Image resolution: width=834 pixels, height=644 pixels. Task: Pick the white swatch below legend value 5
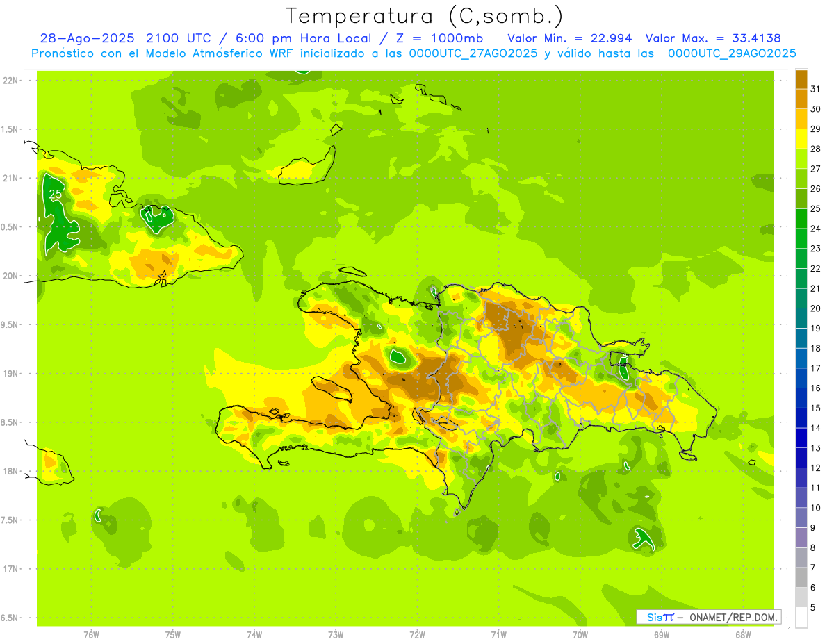click(x=801, y=617)
